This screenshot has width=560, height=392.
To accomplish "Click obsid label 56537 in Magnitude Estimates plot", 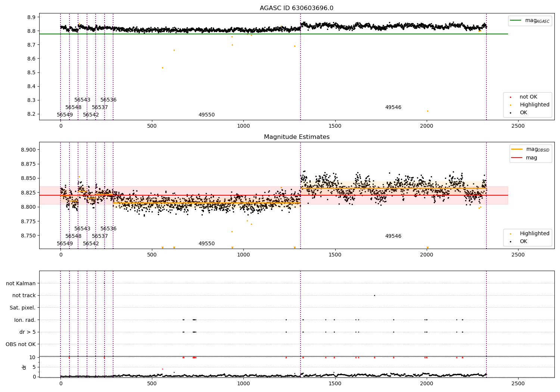I will (x=100, y=236).
